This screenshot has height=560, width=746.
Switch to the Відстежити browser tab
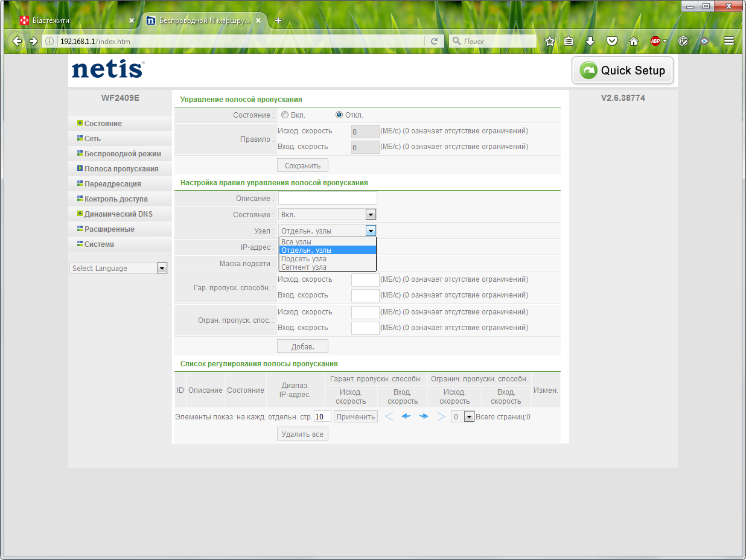(72, 21)
